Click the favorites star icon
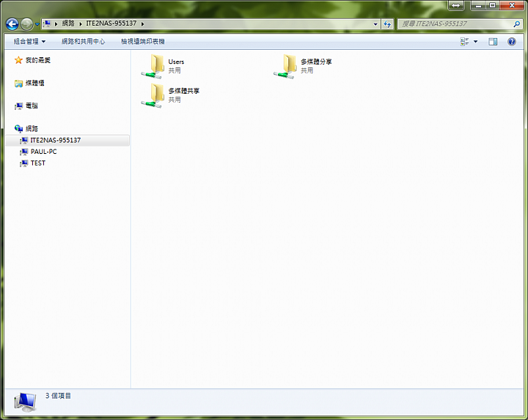This screenshot has width=528, height=420. click(x=18, y=60)
